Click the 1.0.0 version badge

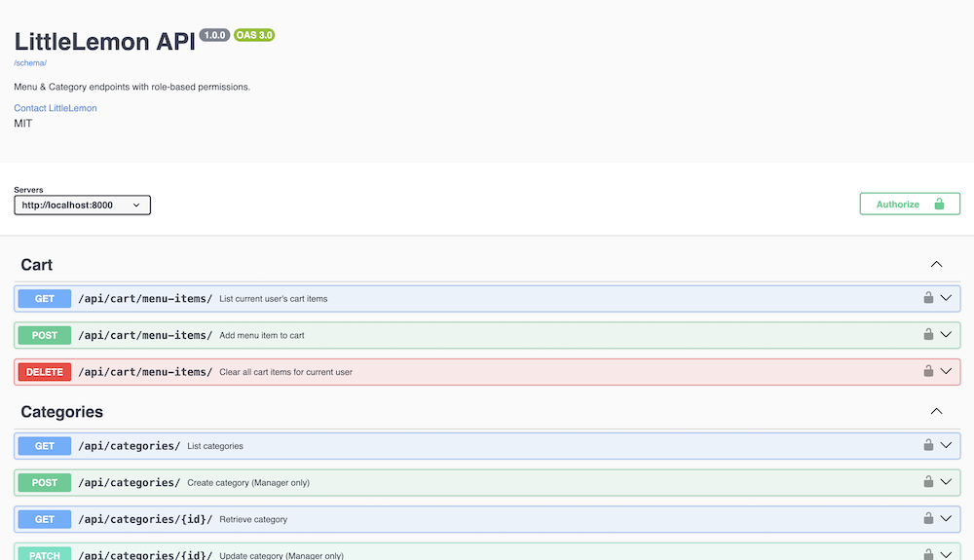214,35
